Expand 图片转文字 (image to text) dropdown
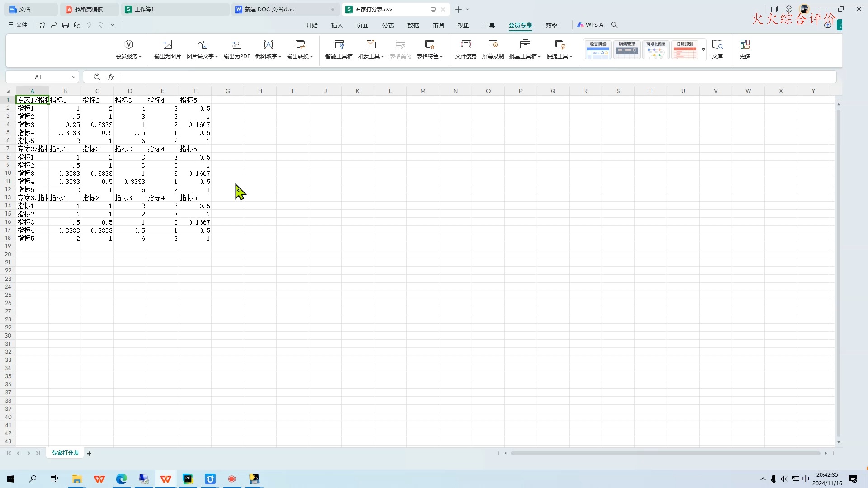Image resolution: width=868 pixels, height=488 pixels. pos(217,57)
